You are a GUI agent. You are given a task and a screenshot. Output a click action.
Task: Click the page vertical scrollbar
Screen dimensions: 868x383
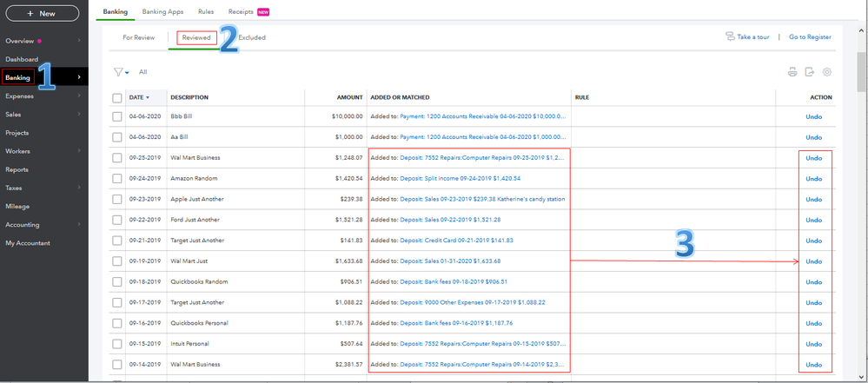862,72
